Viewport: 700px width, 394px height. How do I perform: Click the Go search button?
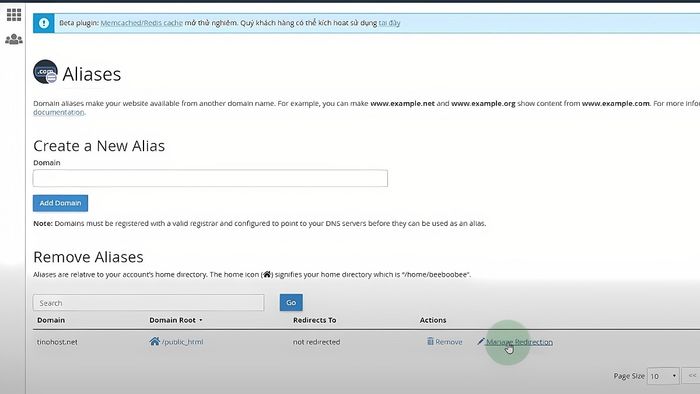pos(291,303)
